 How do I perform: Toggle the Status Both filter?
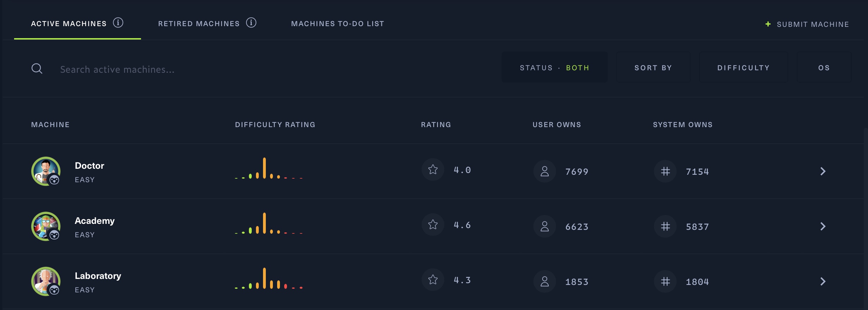[x=555, y=67]
